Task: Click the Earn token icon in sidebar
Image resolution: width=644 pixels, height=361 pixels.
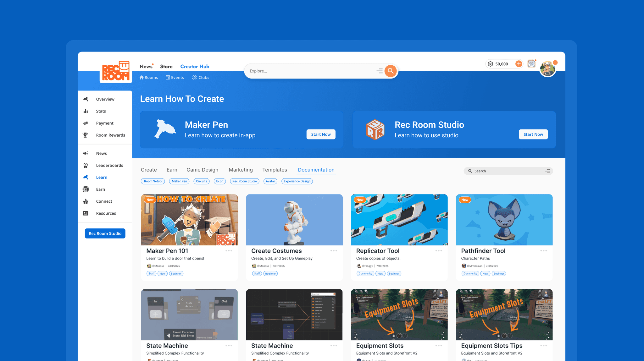Action: pos(86,189)
